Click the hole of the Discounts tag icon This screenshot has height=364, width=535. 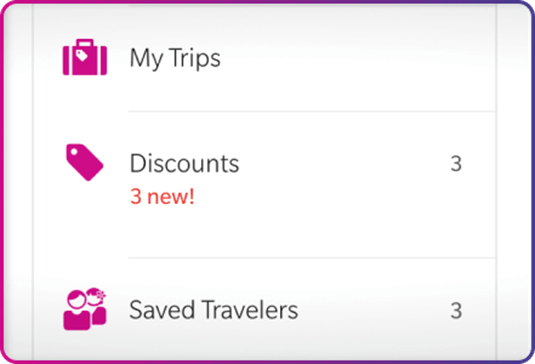pos(74,152)
